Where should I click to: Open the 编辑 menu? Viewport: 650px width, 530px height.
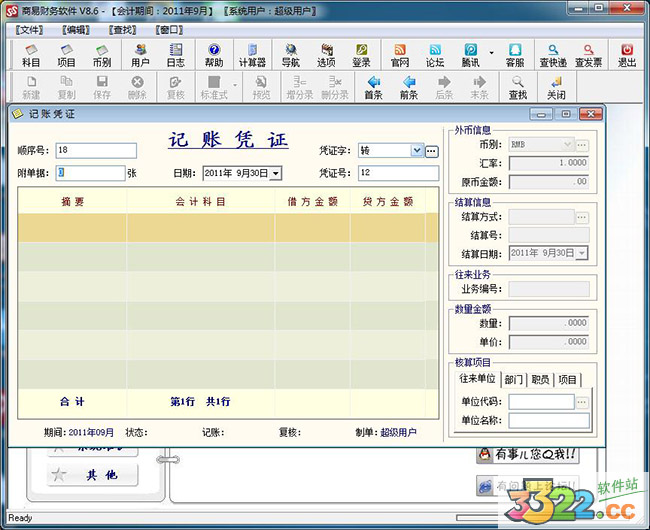pos(76,30)
